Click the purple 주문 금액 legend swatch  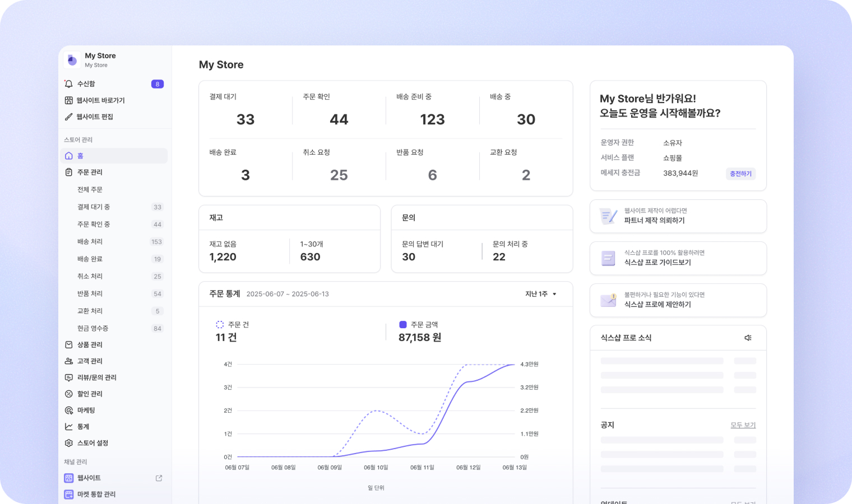coord(402,325)
